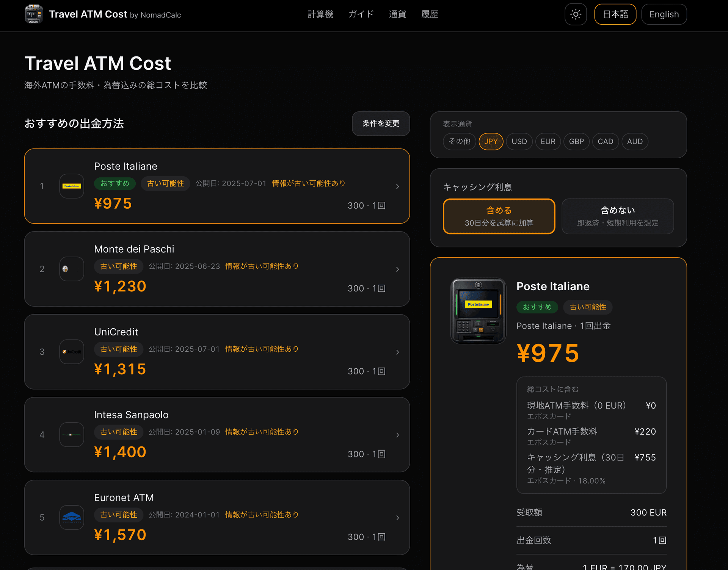This screenshot has height=570, width=728.
Task: Click the 公開日: 2025-01-09 date text
Action: pos(184,432)
